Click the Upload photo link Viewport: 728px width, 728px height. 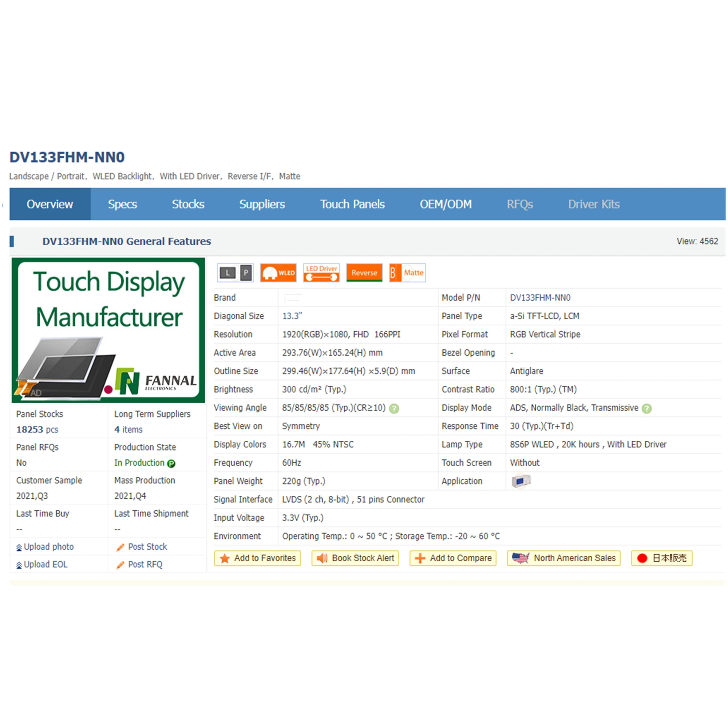pyautogui.click(x=48, y=547)
